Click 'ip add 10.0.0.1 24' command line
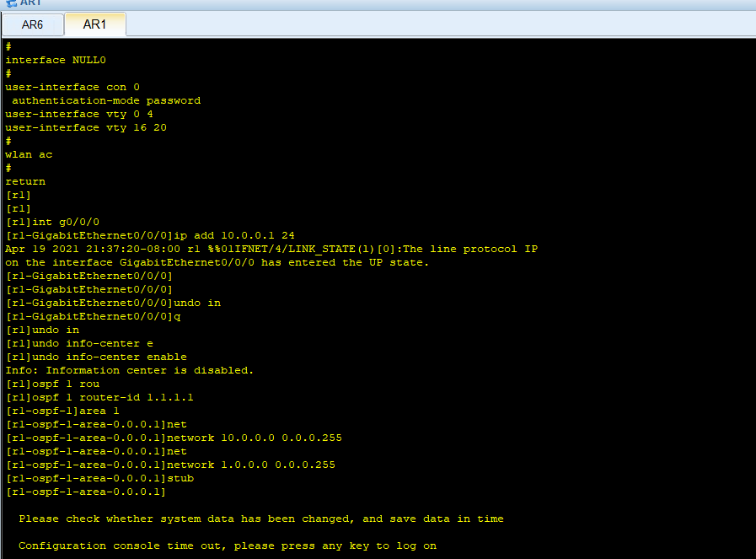Screen dimensions: 756x559 (150, 236)
